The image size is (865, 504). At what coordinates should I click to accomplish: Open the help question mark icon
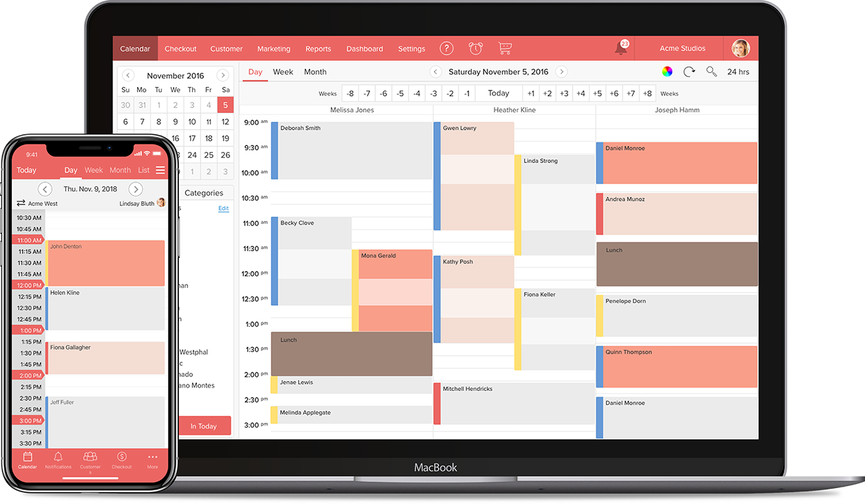447,49
